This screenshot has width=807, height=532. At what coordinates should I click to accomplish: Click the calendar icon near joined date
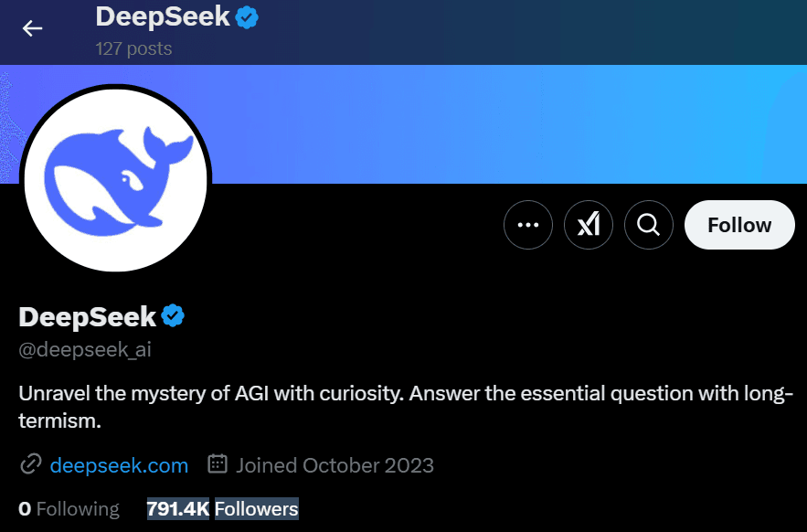218,464
